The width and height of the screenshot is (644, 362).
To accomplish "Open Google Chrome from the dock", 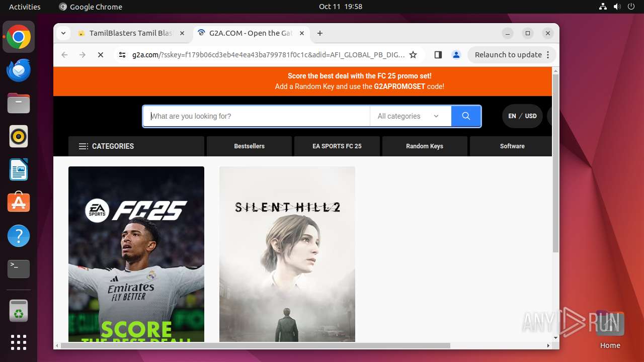I will click(19, 37).
